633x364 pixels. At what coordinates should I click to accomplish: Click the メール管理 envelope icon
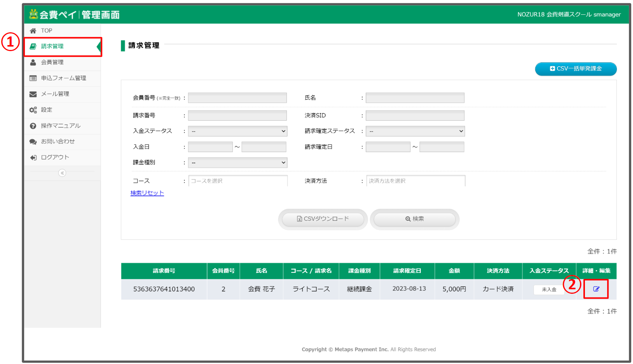[33, 94]
